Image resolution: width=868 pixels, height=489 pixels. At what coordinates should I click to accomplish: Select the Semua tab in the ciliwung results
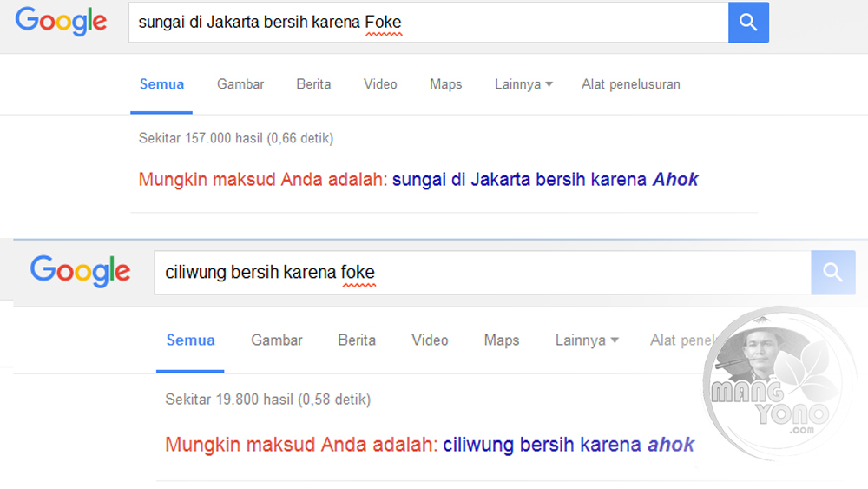coord(190,340)
